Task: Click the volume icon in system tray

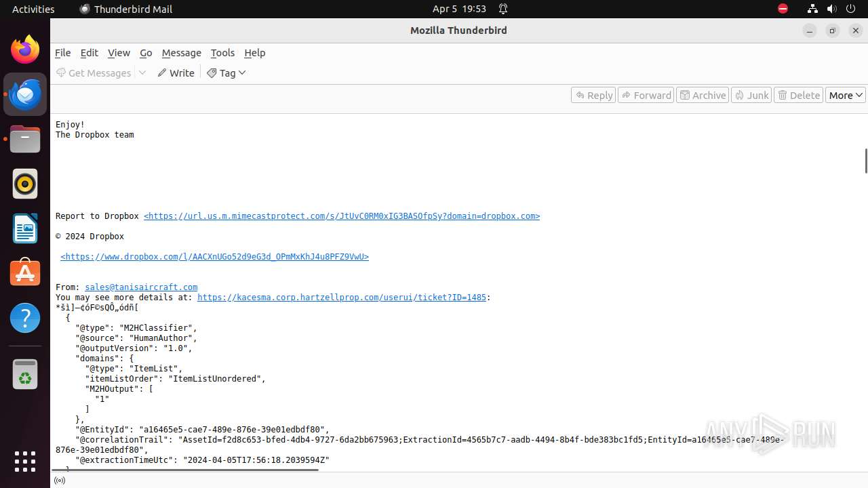Action: coord(831,9)
